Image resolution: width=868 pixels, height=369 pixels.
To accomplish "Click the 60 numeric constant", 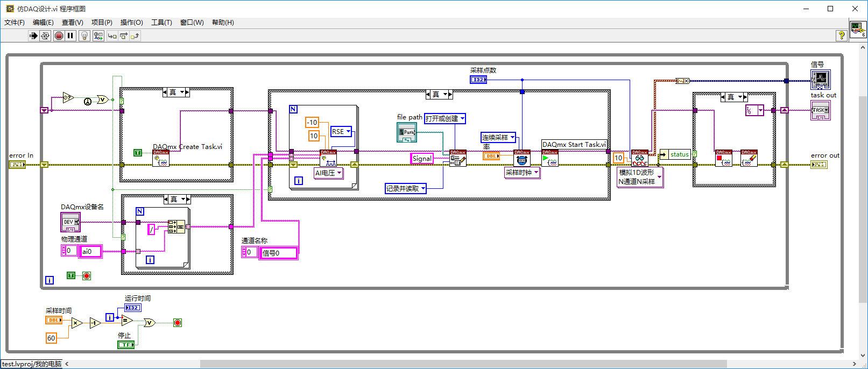I will point(51,338).
